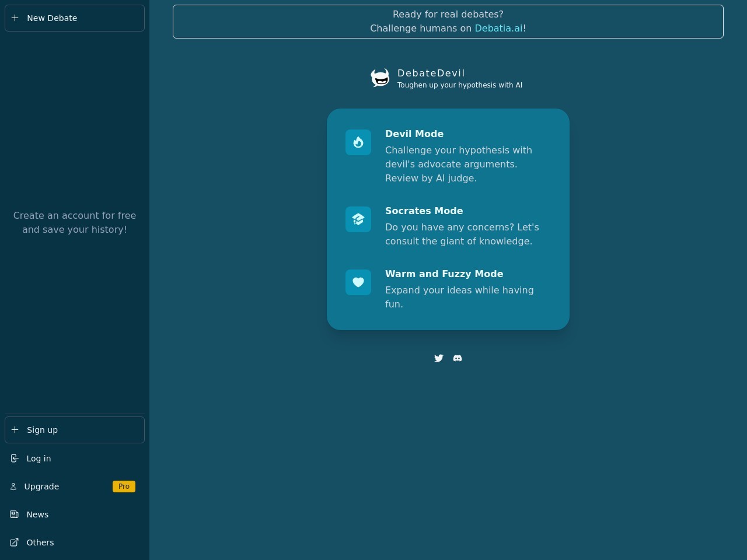This screenshot has width=747, height=560.
Task: Click the devil's advocate arguments description
Action: pyautogui.click(x=459, y=164)
